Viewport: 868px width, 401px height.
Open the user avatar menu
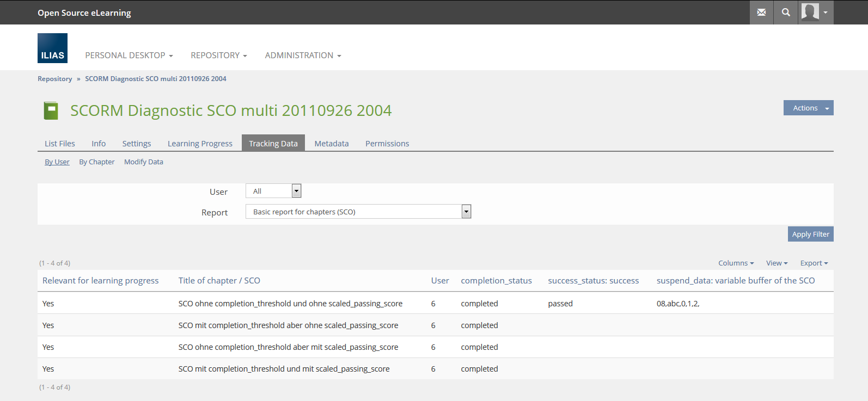point(815,13)
